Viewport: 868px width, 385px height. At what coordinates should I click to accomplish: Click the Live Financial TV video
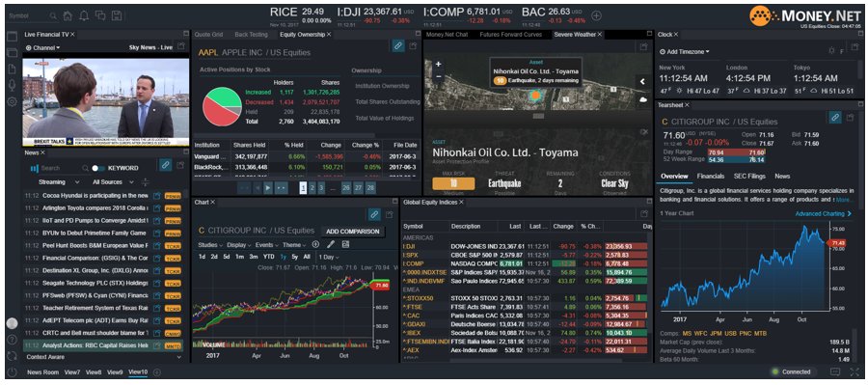click(106, 102)
